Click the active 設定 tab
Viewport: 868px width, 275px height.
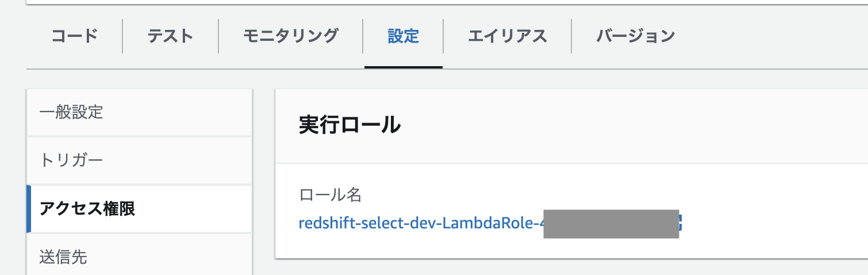[x=403, y=36]
